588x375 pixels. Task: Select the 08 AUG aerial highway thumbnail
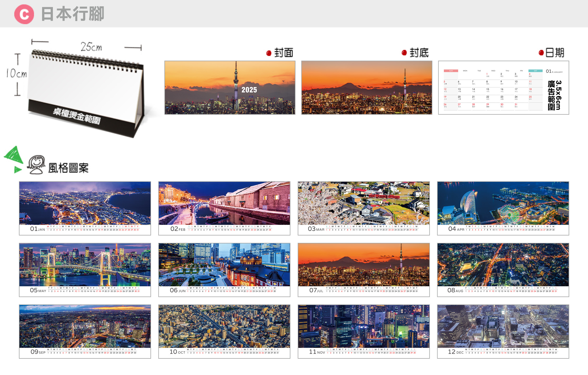coord(503,265)
